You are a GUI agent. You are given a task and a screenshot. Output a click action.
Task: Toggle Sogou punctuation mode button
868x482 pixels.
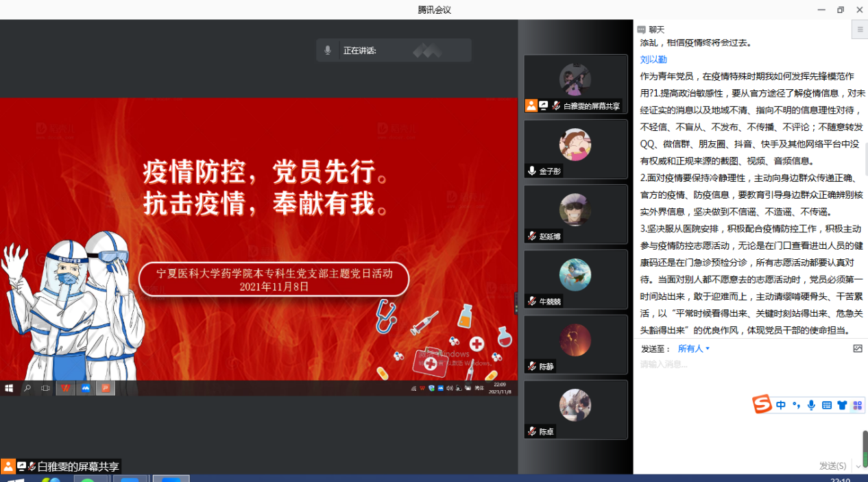796,405
